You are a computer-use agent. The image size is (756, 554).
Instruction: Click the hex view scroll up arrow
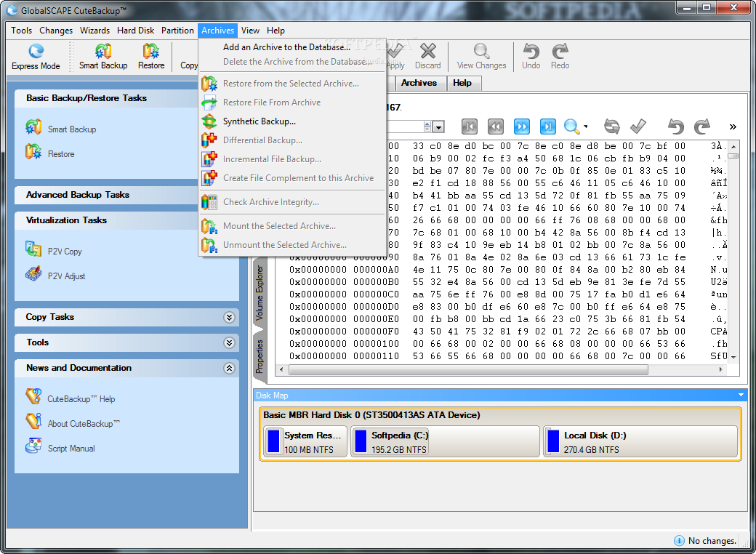(x=733, y=146)
